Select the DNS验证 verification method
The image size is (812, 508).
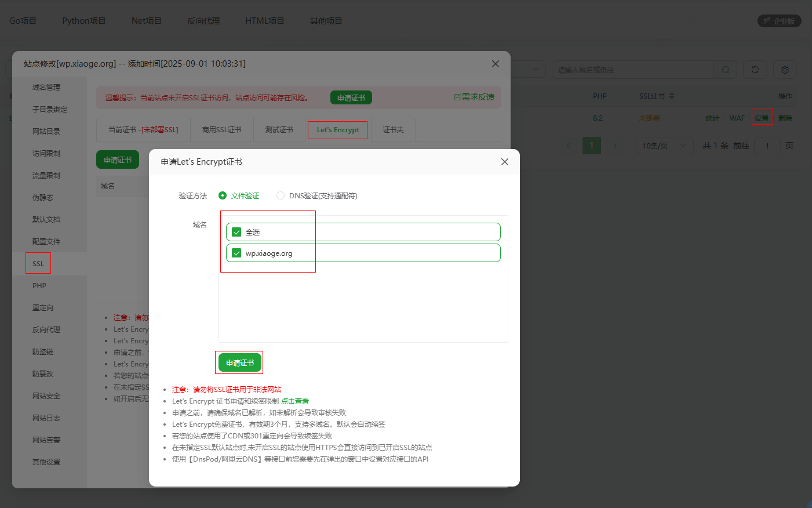281,195
